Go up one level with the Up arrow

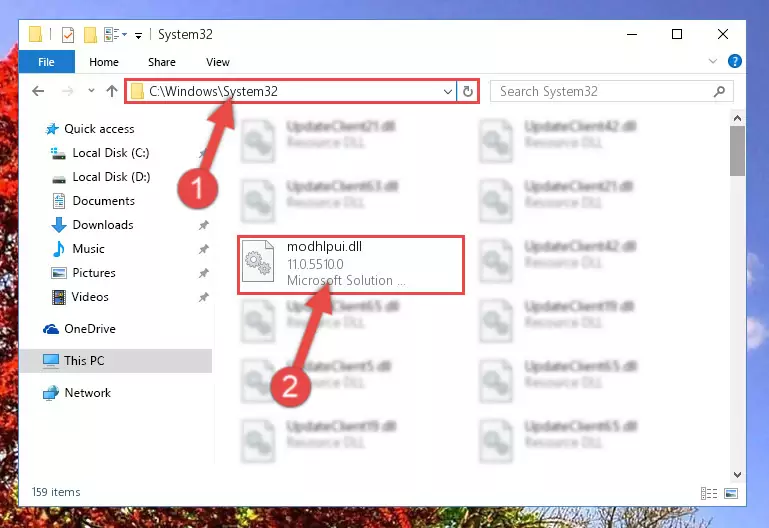(112, 91)
